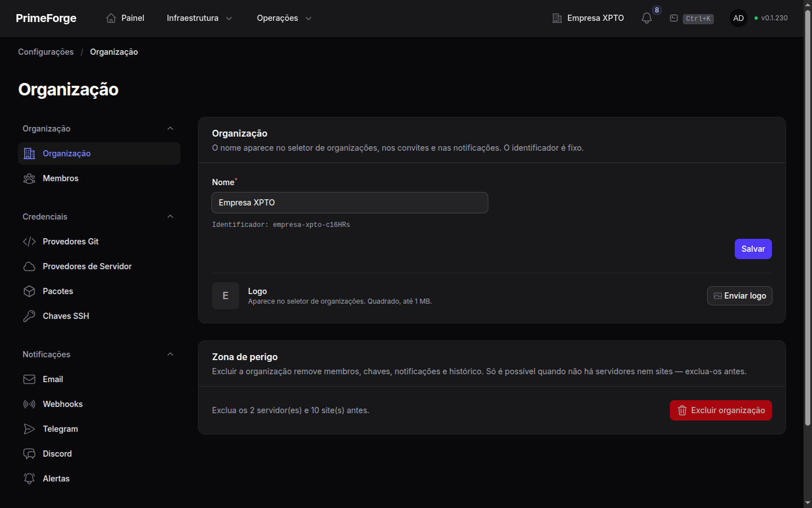812x508 pixels.
Task: Click the Enviar logo button
Action: point(739,296)
